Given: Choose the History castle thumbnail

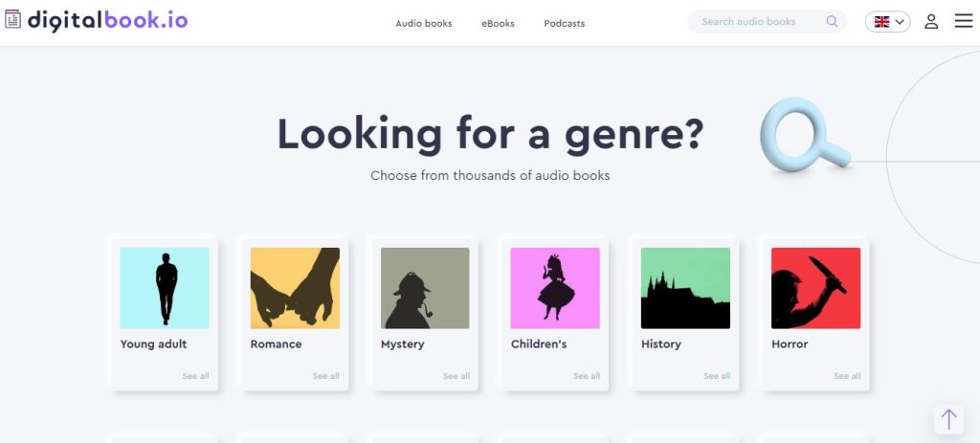Looking at the screenshot, I should [x=685, y=288].
